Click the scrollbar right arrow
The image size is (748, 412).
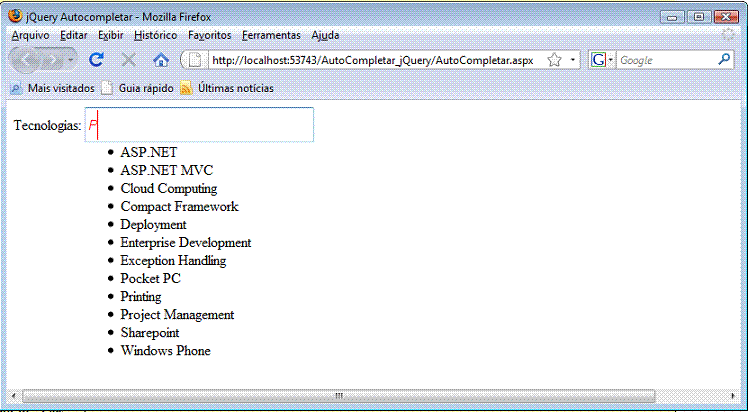point(733,396)
